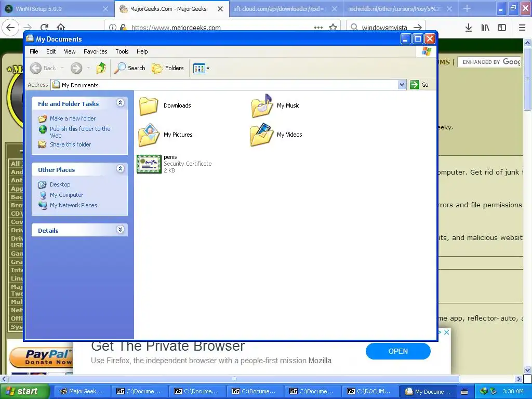Click the Enhanced by Google search field
This screenshot has width=532, height=399.
(489, 62)
